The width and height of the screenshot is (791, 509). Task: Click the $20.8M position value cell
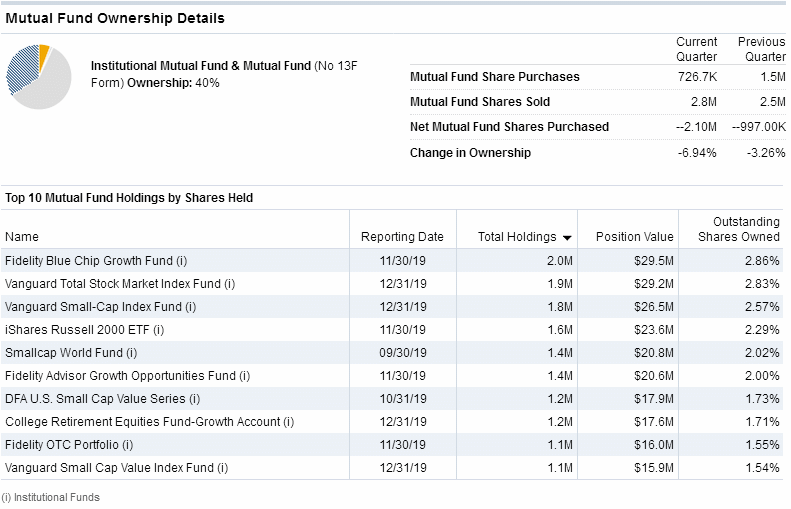[654, 353]
